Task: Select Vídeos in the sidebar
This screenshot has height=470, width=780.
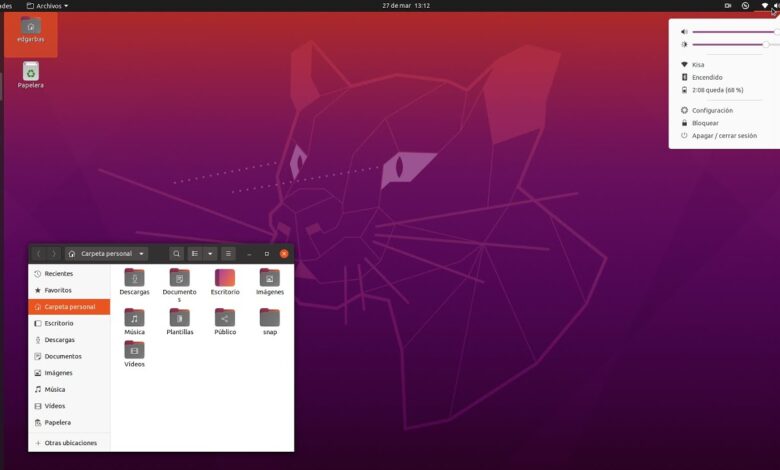Action: pos(69,406)
